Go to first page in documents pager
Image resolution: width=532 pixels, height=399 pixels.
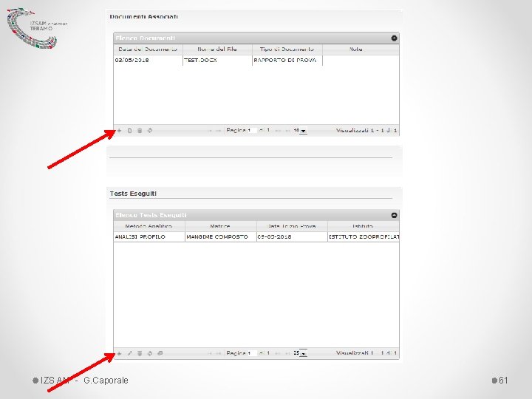click(x=210, y=131)
